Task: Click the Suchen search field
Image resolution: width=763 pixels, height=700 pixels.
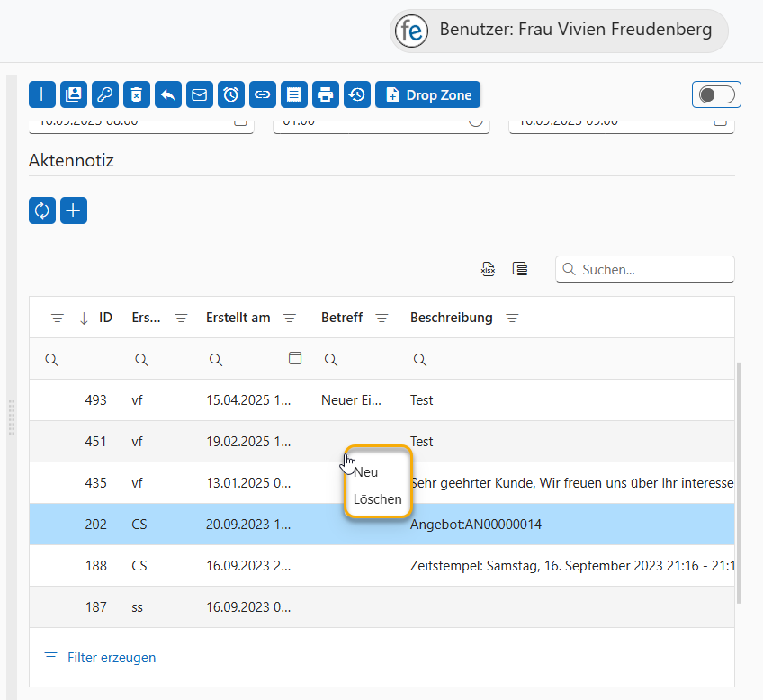Action: (653, 269)
